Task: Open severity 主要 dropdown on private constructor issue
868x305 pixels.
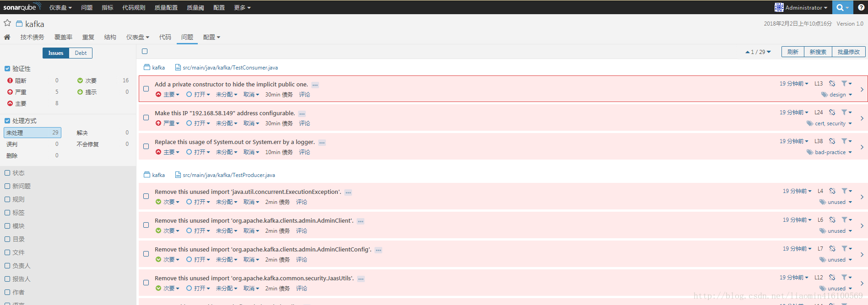Action: (x=168, y=95)
